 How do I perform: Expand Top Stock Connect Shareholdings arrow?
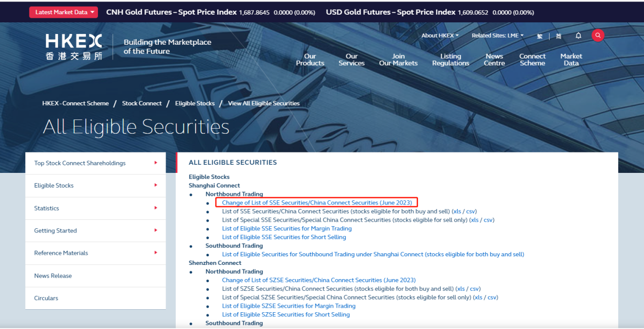(155, 163)
